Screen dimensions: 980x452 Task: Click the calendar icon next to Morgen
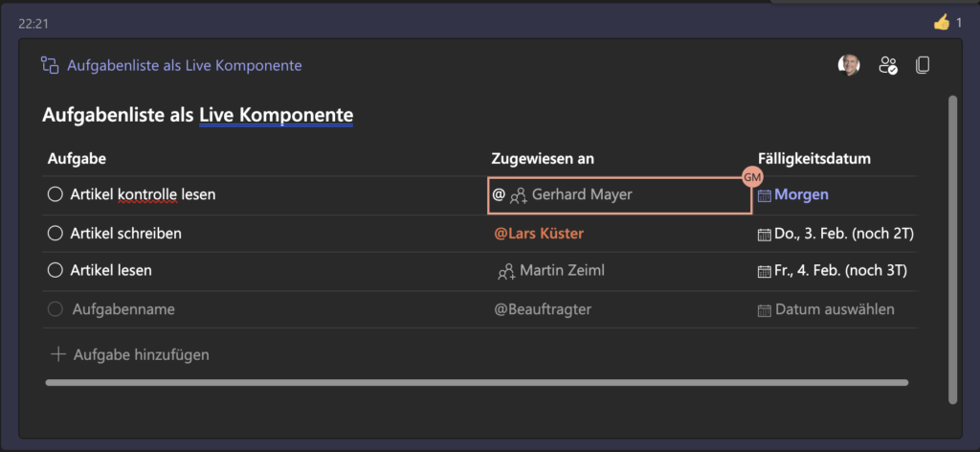765,195
